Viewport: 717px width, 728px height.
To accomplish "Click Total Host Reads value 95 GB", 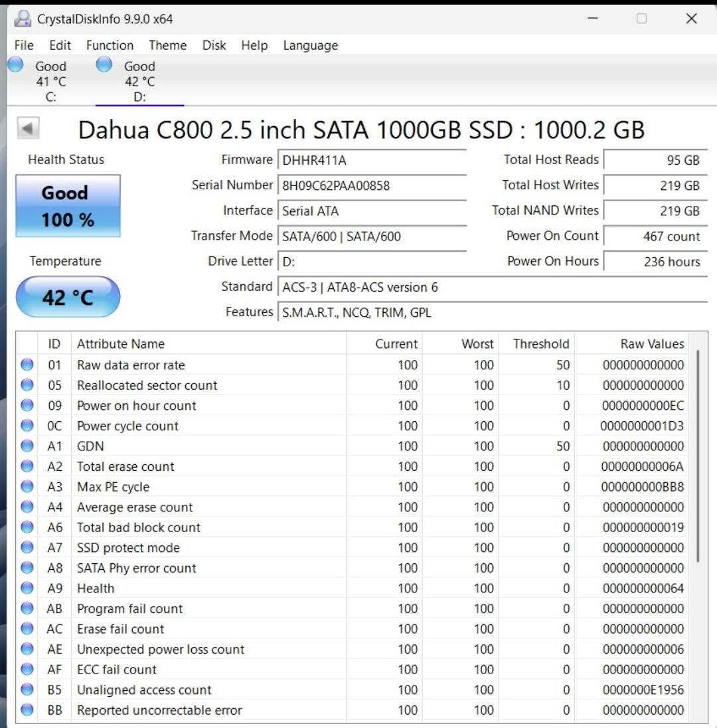I will click(656, 160).
